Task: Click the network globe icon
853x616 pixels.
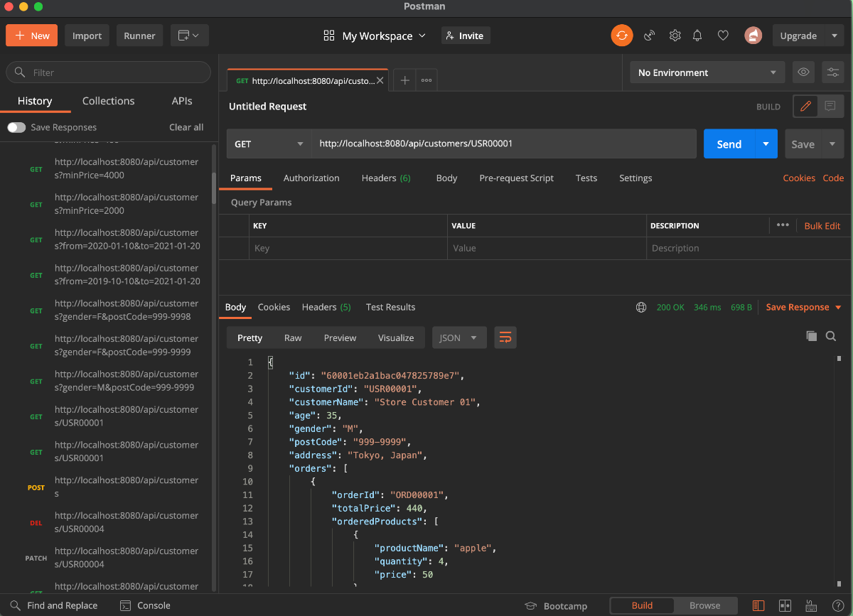Action: tap(641, 308)
